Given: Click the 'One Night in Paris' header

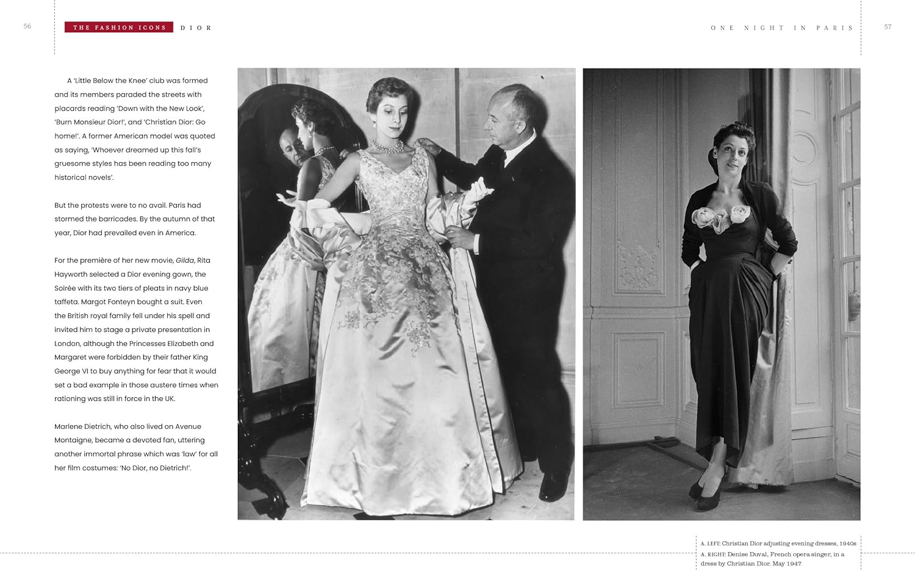Looking at the screenshot, I should click(782, 28).
